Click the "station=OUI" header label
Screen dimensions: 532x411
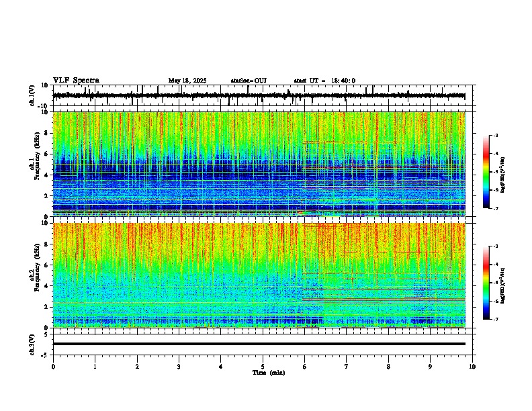(x=249, y=81)
